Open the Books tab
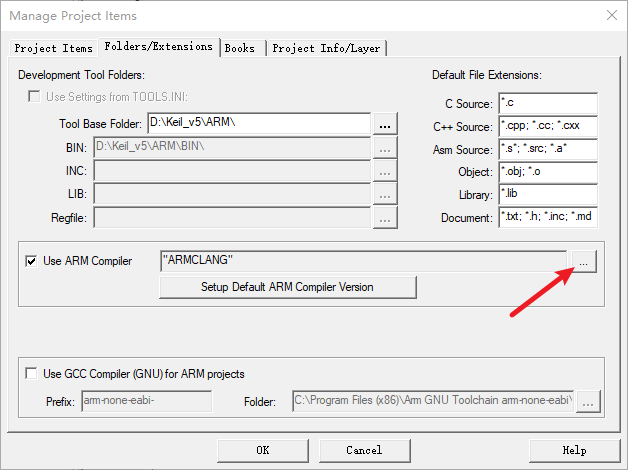 pyautogui.click(x=242, y=48)
